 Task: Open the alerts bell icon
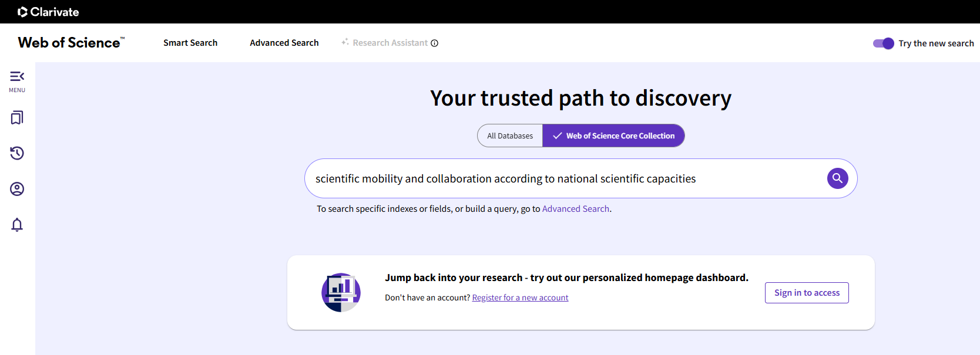tap(17, 225)
